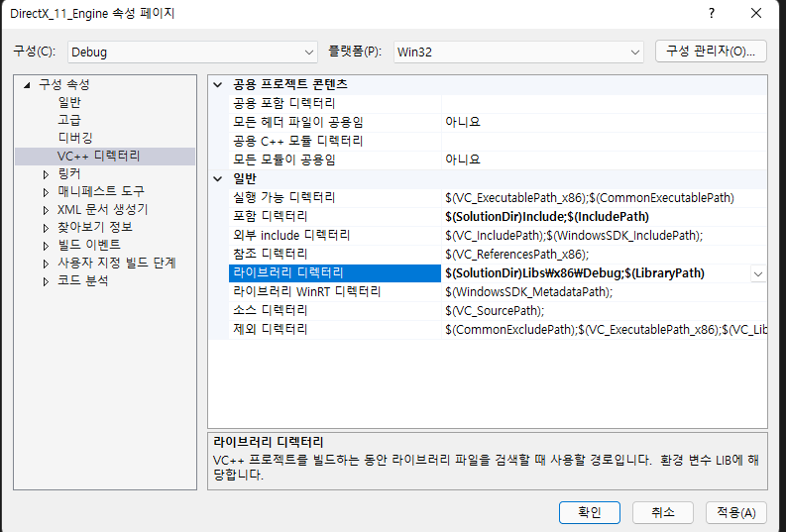Click 아니요 value of 모든 모듈이 공용임
This screenshot has width=786, height=532.
pyautogui.click(x=463, y=160)
